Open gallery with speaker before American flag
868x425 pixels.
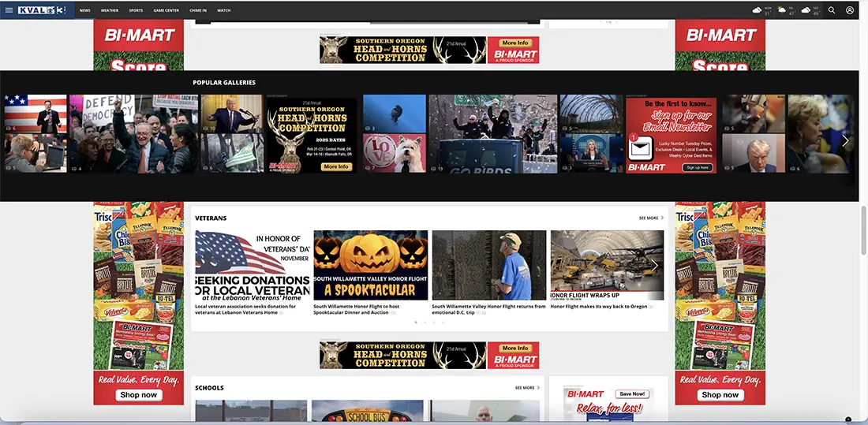coord(36,114)
